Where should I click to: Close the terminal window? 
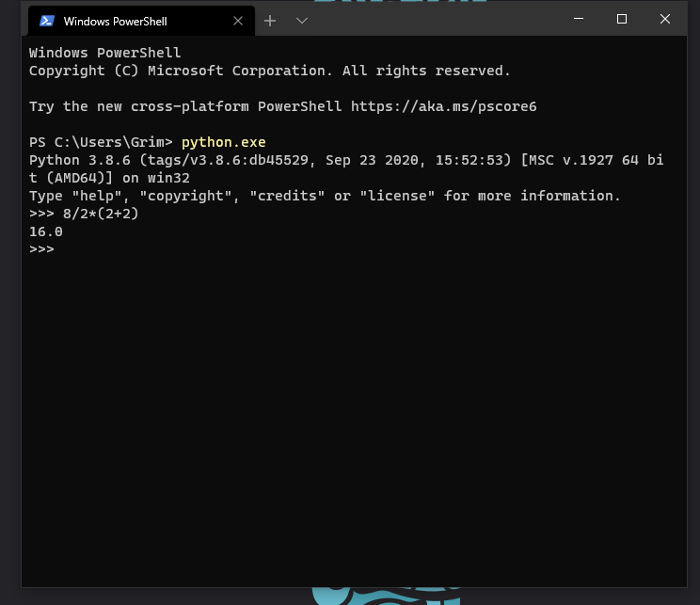click(x=665, y=19)
